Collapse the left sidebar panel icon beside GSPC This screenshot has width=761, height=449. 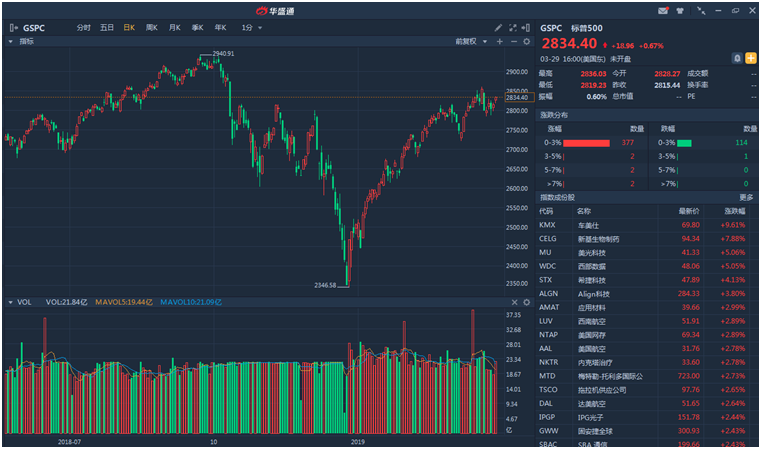coord(13,28)
